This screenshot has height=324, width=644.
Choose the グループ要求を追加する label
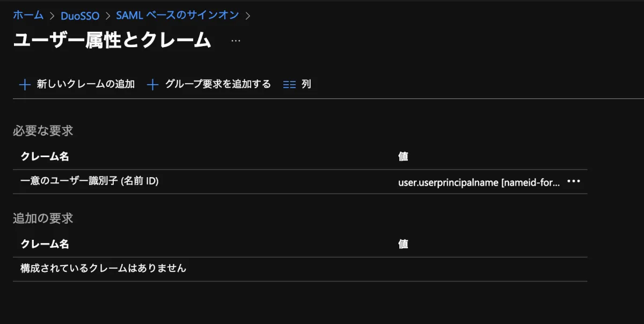pyautogui.click(x=218, y=84)
